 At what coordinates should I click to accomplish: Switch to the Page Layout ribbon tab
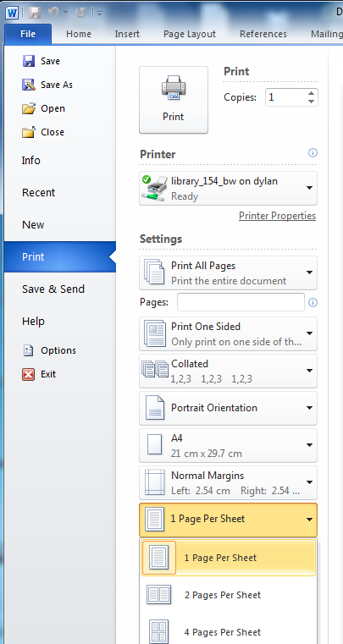pyautogui.click(x=190, y=34)
